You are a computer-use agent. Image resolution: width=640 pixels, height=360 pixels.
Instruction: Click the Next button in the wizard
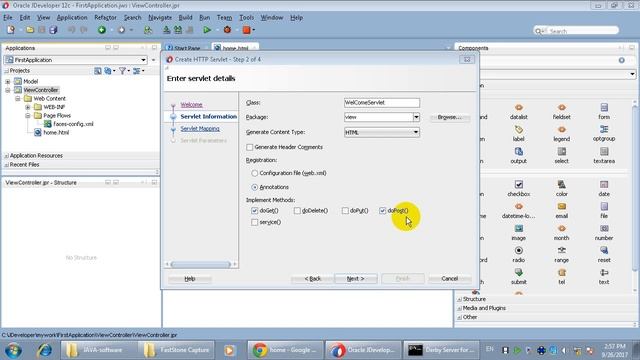coord(356,279)
